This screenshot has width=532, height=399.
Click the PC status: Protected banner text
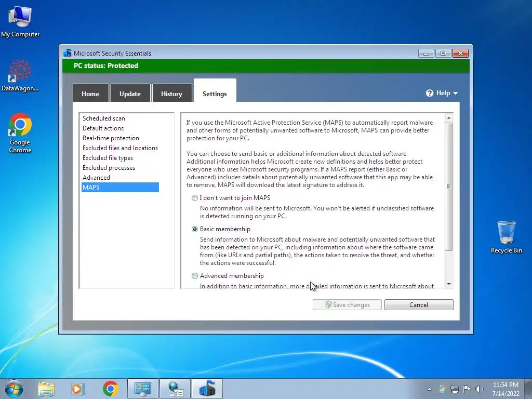point(106,65)
